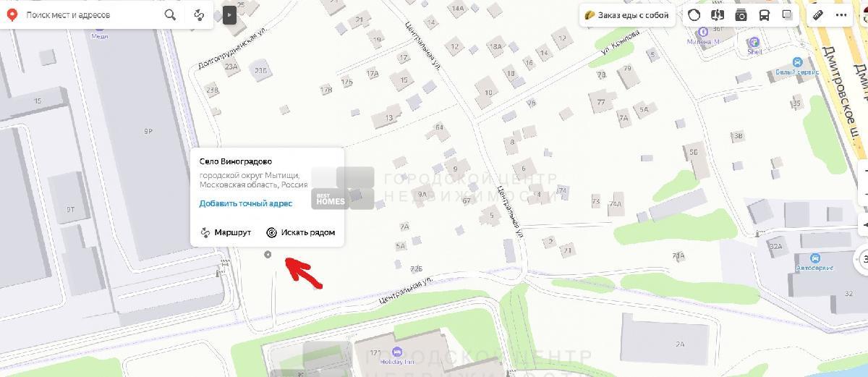Click 'Маршрут' in the place card
Viewport: 868px width, 377px height.
(226, 232)
